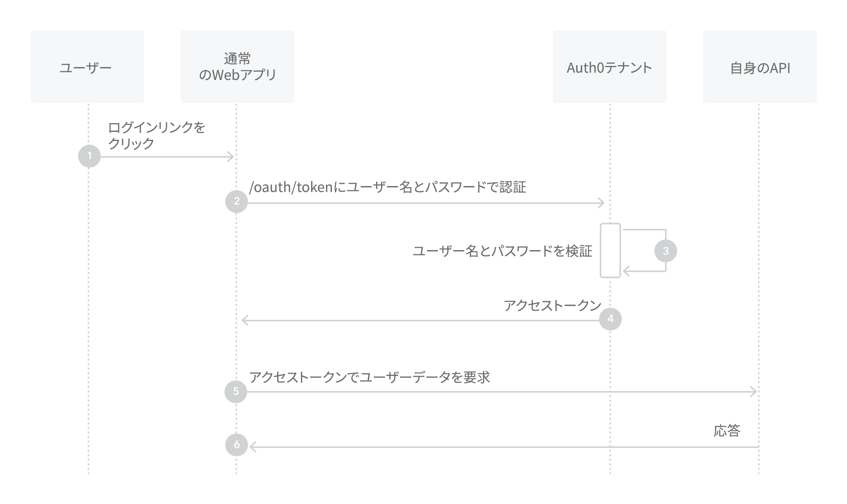This screenshot has width=847, height=504.
Task: Click the self-loop return arrowhead near step 3
Action: pyautogui.click(x=627, y=271)
